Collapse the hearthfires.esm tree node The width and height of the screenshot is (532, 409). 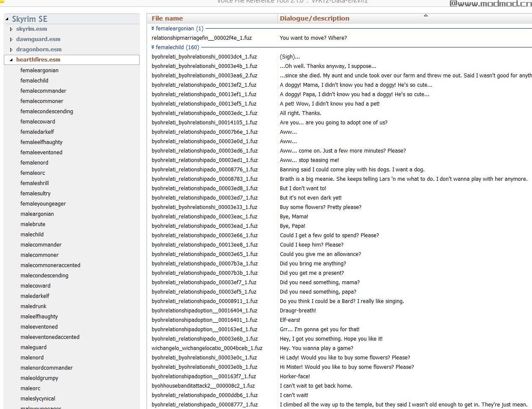[11, 60]
